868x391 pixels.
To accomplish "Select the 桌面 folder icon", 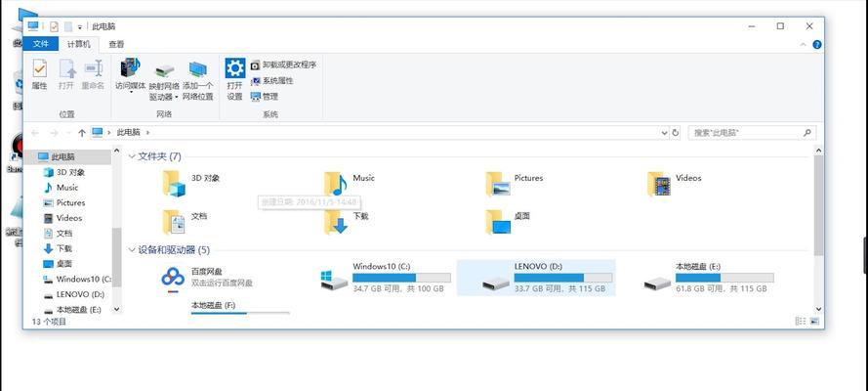I will point(497,222).
